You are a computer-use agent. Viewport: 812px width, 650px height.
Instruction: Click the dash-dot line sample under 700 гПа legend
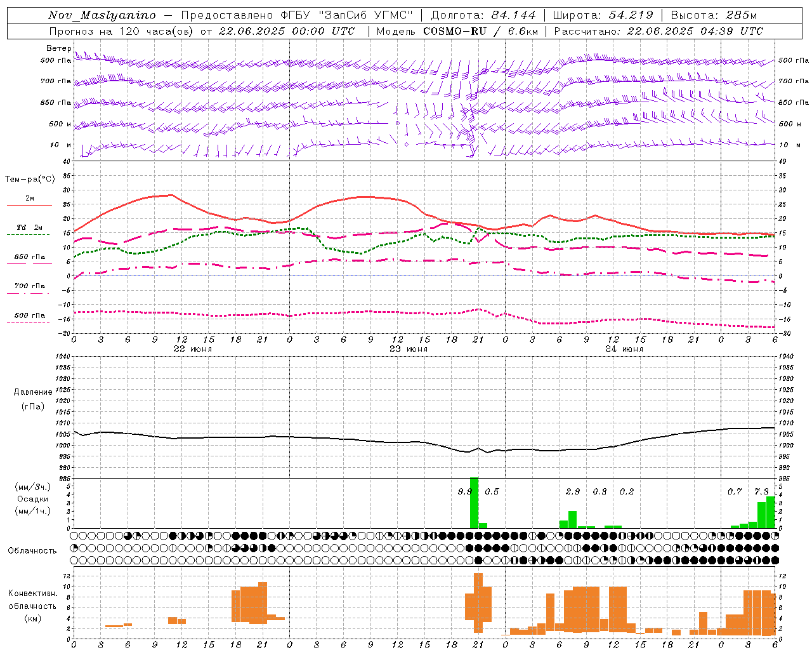pyautogui.click(x=29, y=293)
